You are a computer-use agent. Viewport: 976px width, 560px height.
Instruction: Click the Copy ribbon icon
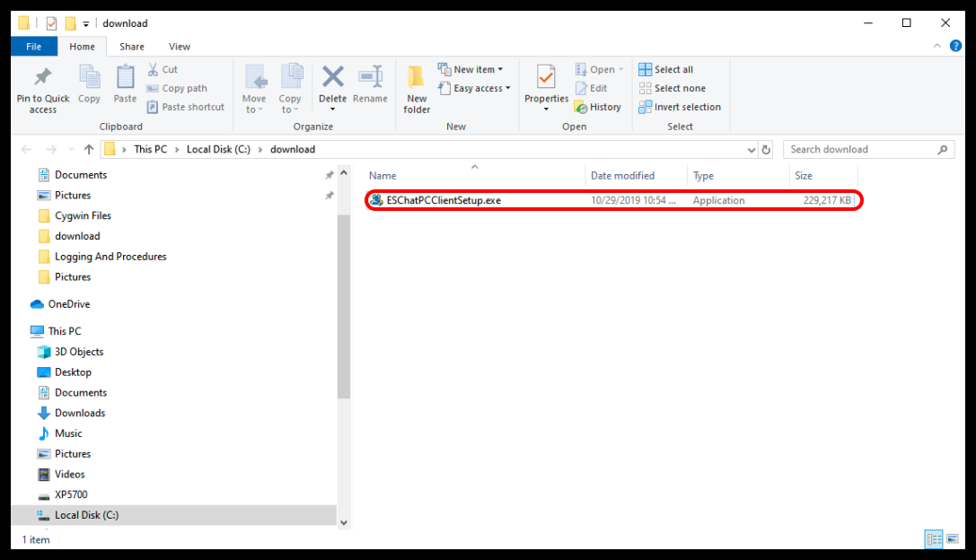pos(89,78)
